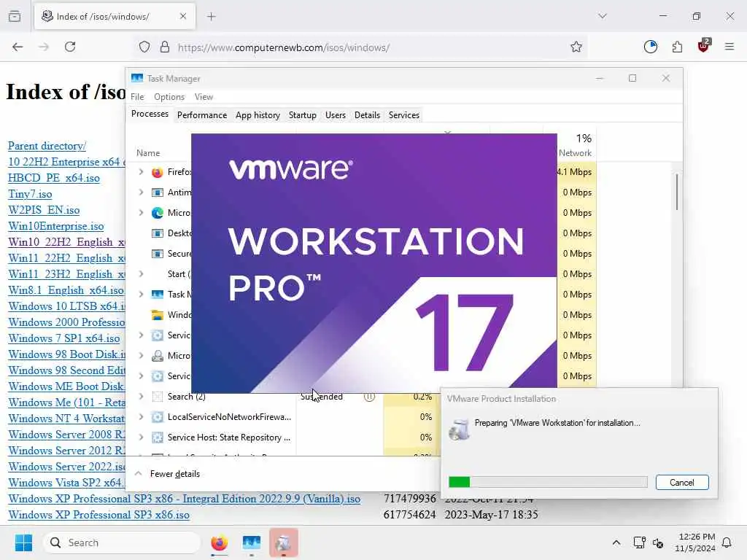
Task: Expand the Search (2) process group
Action: 141,397
